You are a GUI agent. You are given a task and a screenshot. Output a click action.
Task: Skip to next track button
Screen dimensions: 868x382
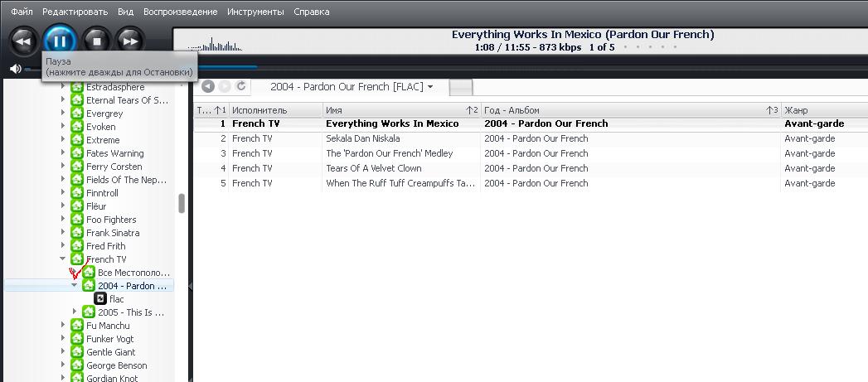pos(131,41)
